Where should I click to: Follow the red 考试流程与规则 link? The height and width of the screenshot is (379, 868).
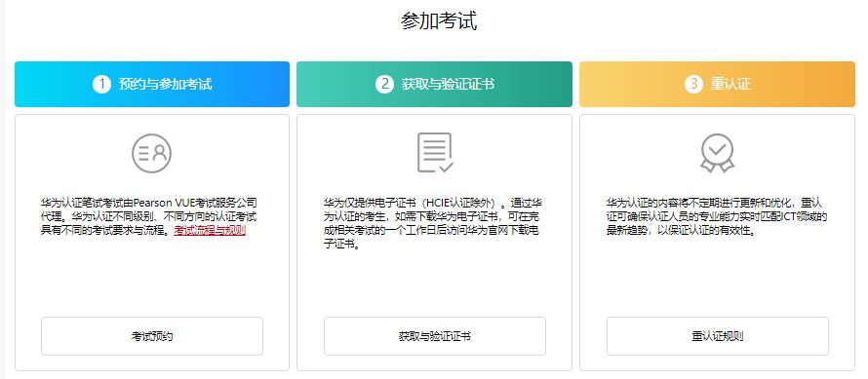[x=210, y=231]
